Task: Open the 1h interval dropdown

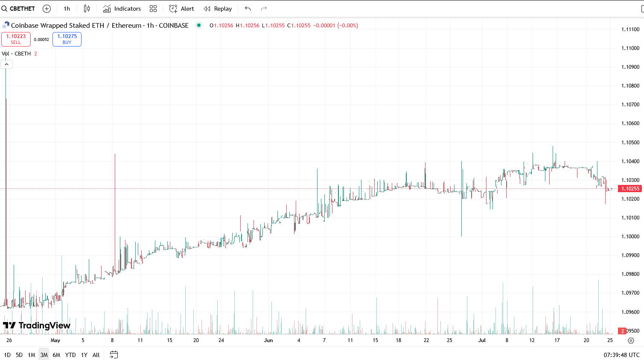Action: (67, 9)
